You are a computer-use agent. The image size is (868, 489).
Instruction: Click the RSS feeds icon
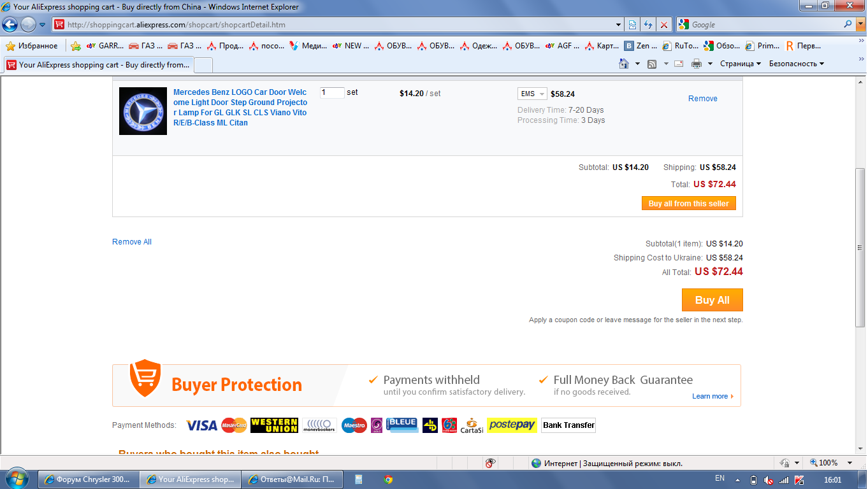(x=652, y=64)
